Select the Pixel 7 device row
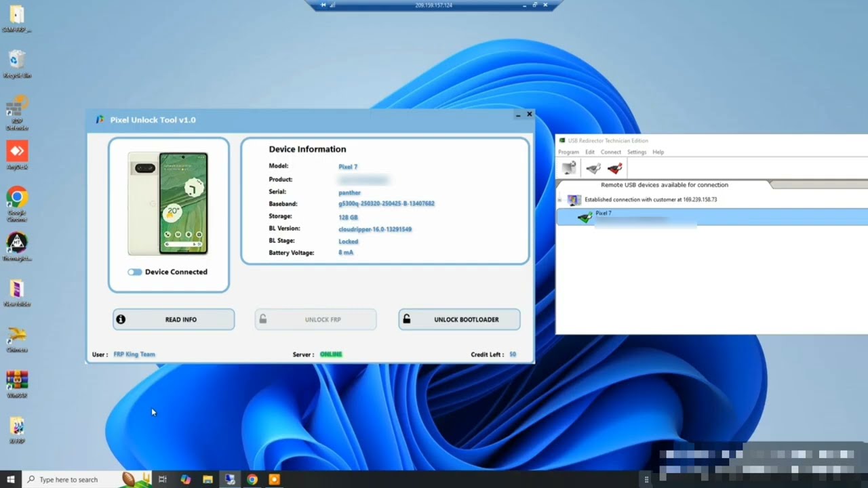 [711, 217]
